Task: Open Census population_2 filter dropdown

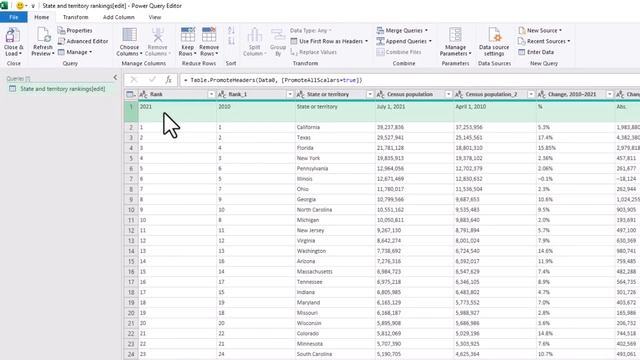Action: [531, 94]
